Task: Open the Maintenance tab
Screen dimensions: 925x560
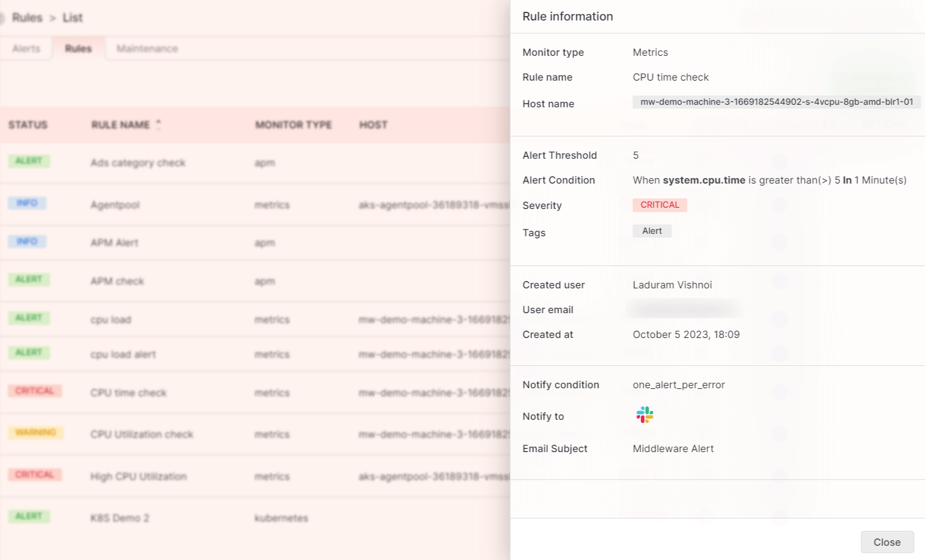Action: (x=146, y=48)
